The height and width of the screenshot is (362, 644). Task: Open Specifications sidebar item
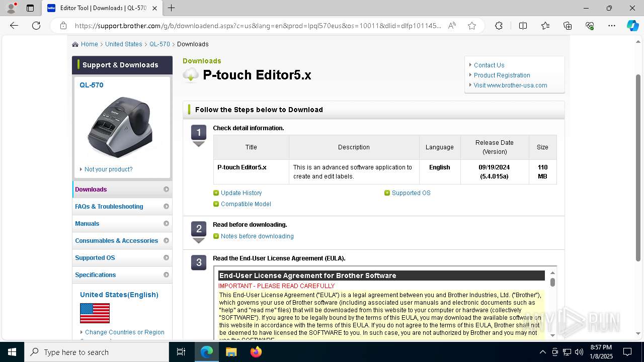click(x=122, y=275)
